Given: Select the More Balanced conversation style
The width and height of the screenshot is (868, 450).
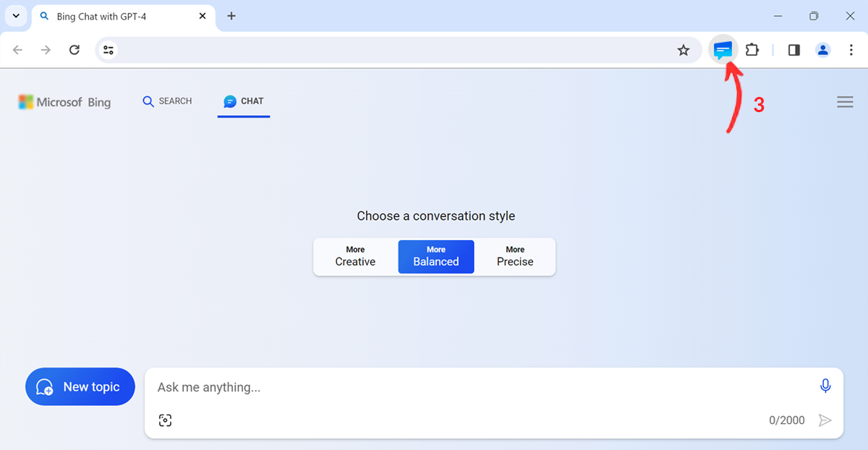Looking at the screenshot, I should tap(435, 256).
